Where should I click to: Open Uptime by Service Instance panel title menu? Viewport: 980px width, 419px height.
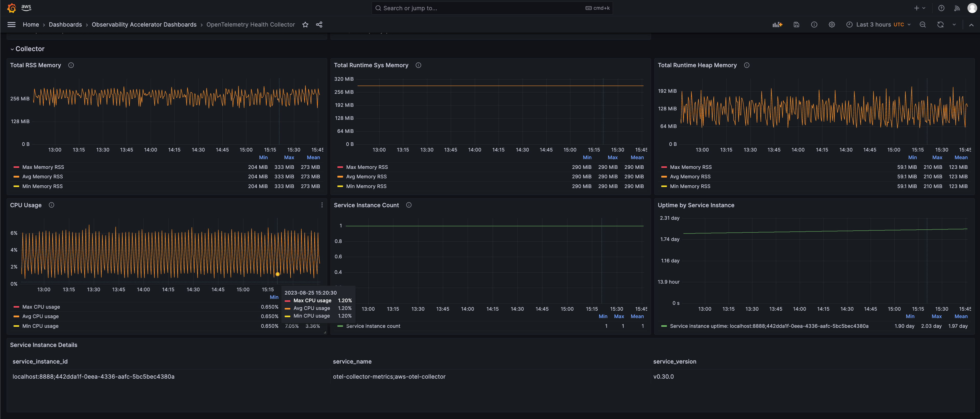pyautogui.click(x=696, y=205)
